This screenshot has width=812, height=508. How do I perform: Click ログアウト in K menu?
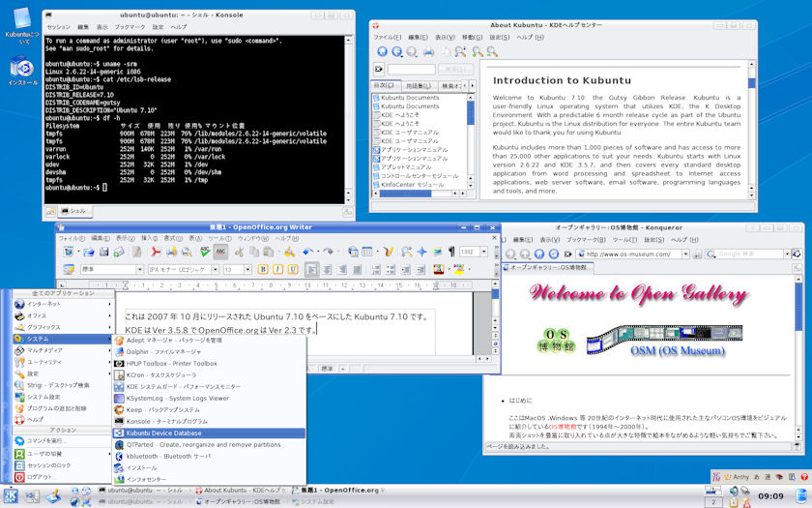point(61,477)
